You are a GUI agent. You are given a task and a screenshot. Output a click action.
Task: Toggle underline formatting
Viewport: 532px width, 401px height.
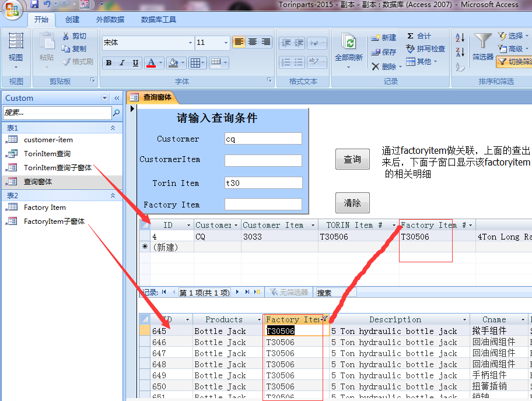[x=135, y=63]
